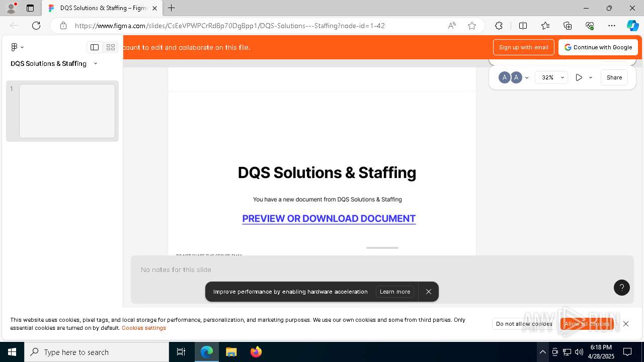Click Sign up with email button
Image resolution: width=644 pixels, height=362 pixels.
524,47
